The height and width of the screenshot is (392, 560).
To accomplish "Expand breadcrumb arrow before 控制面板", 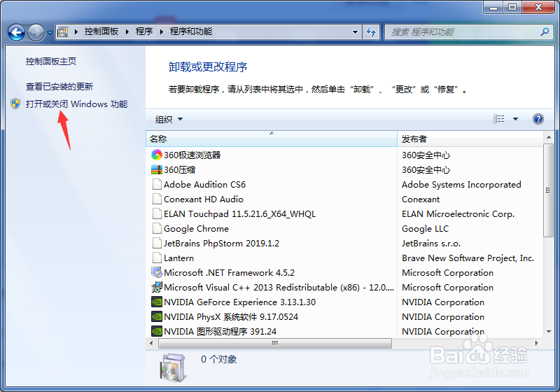I will click(76, 31).
